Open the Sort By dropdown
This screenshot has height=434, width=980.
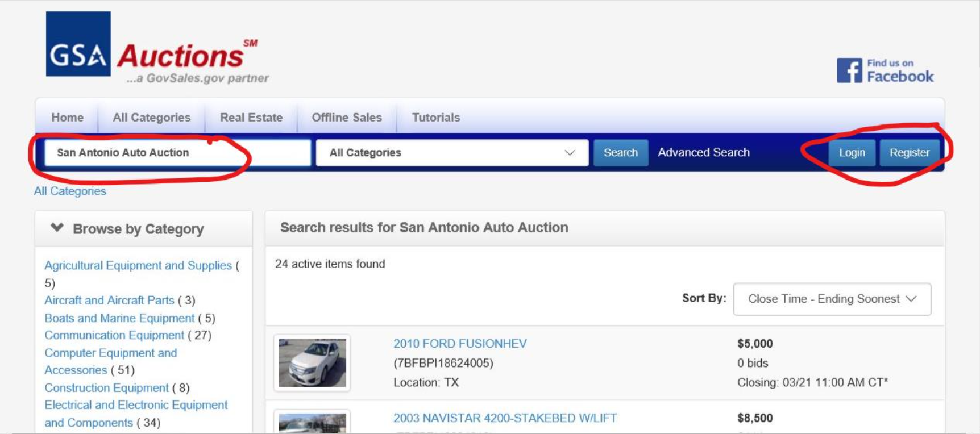point(832,299)
